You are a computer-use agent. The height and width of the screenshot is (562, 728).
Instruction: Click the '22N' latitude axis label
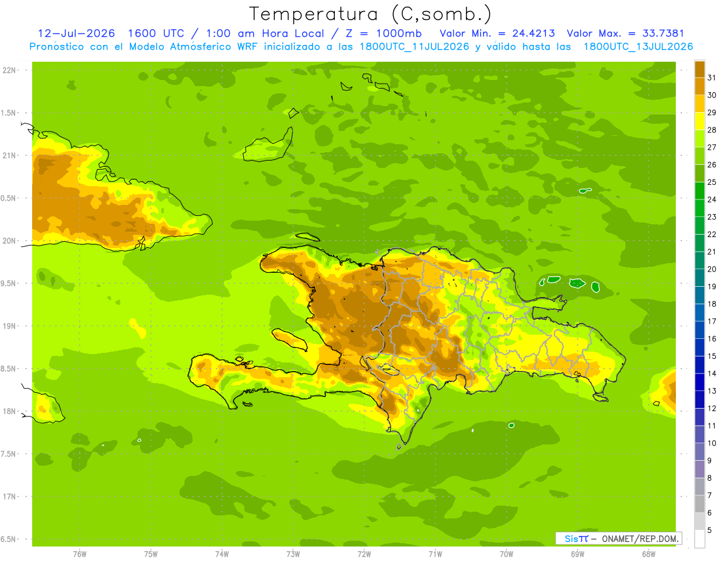click(x=10, y=70)
